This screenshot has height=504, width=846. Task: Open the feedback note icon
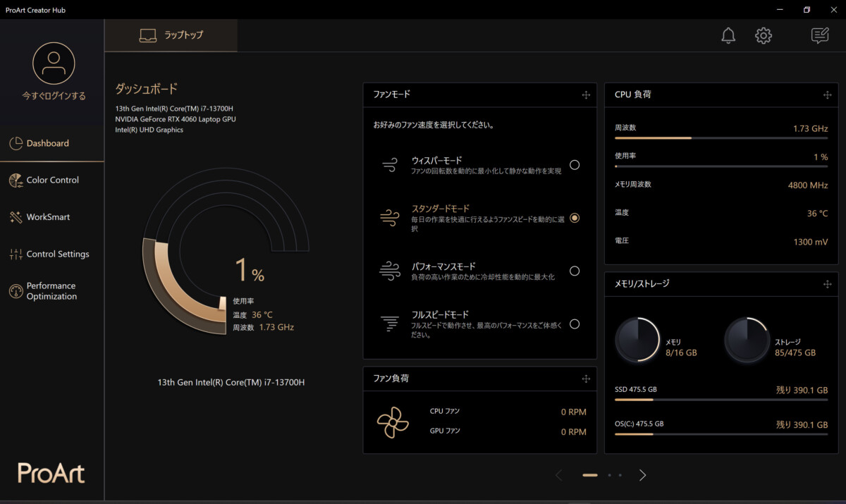tap(819, 36)
